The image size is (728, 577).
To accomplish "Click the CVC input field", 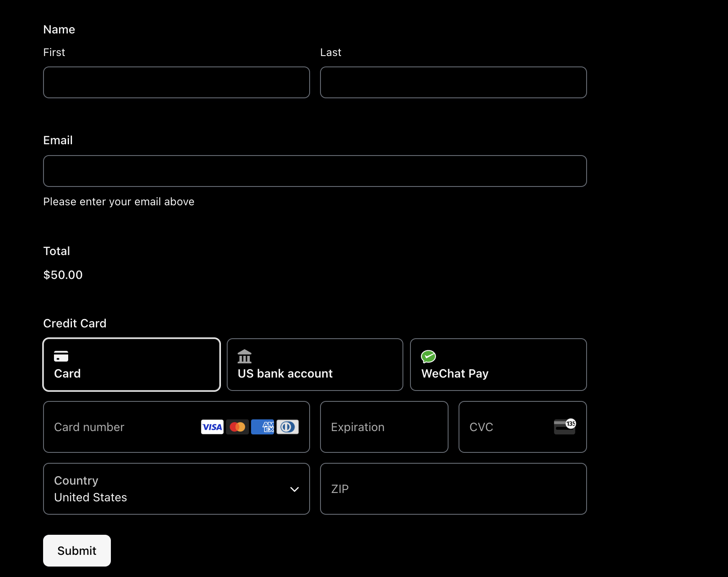I will click(x=502, y=427).
